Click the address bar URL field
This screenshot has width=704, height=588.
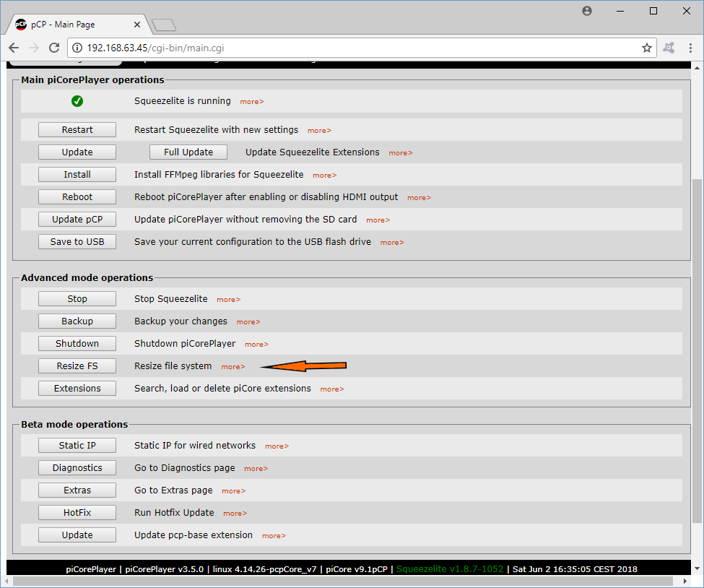(362, 48)
